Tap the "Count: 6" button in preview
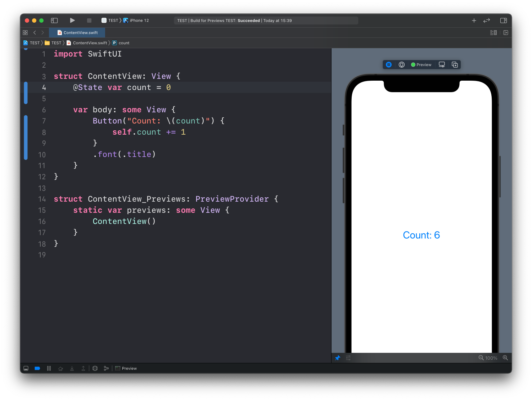 (421, 235)
